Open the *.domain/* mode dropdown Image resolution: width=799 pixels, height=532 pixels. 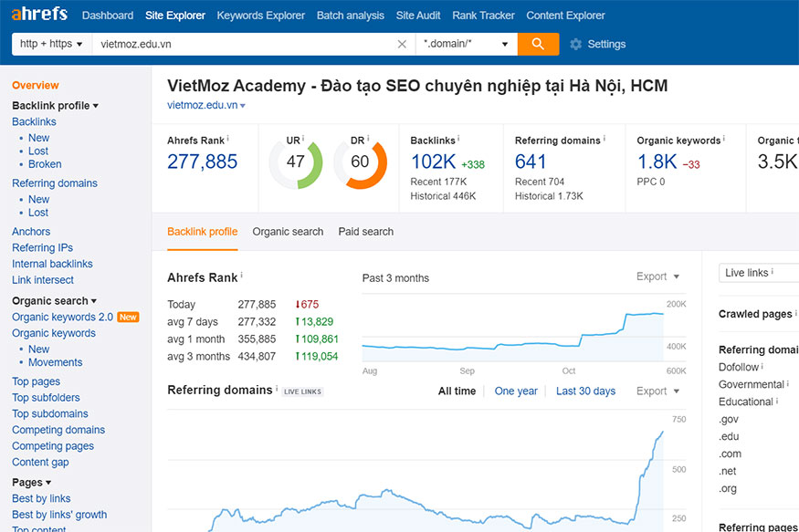pyautogui.click(x=467, y=44)
